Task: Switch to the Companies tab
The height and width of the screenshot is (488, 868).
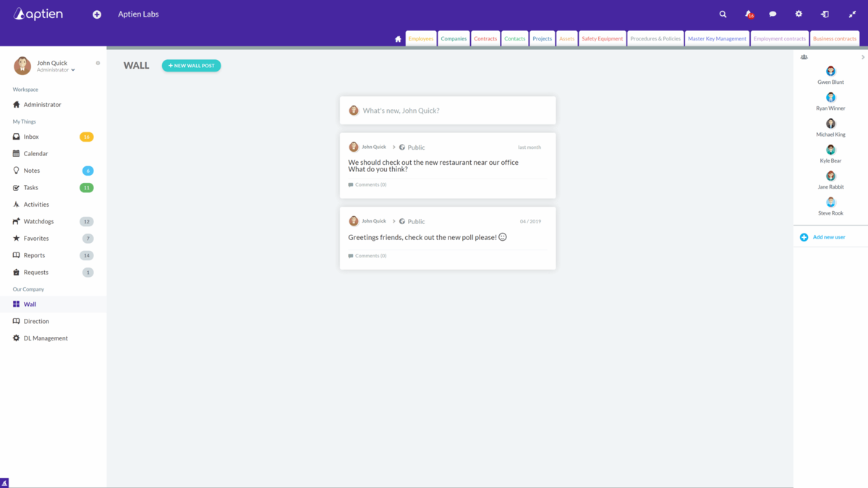Action: click(454, 39)
